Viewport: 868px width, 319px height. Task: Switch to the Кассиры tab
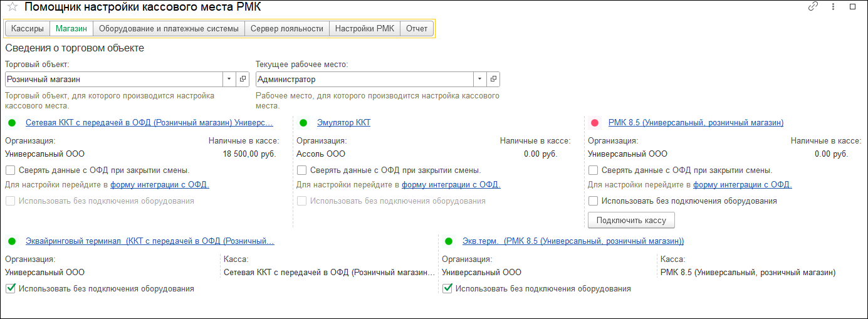[28, 29]
